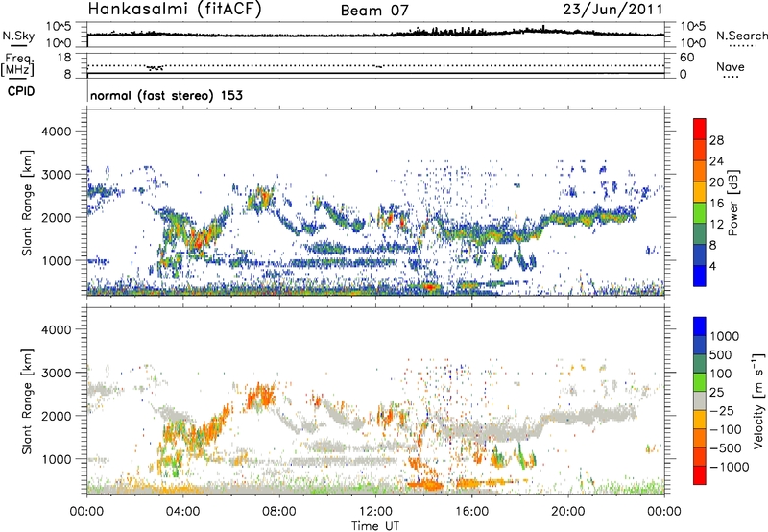Screen dimensions: 768x532
Task: Click the '20:00' time axis tick label
Action: [x=567, y=511]
